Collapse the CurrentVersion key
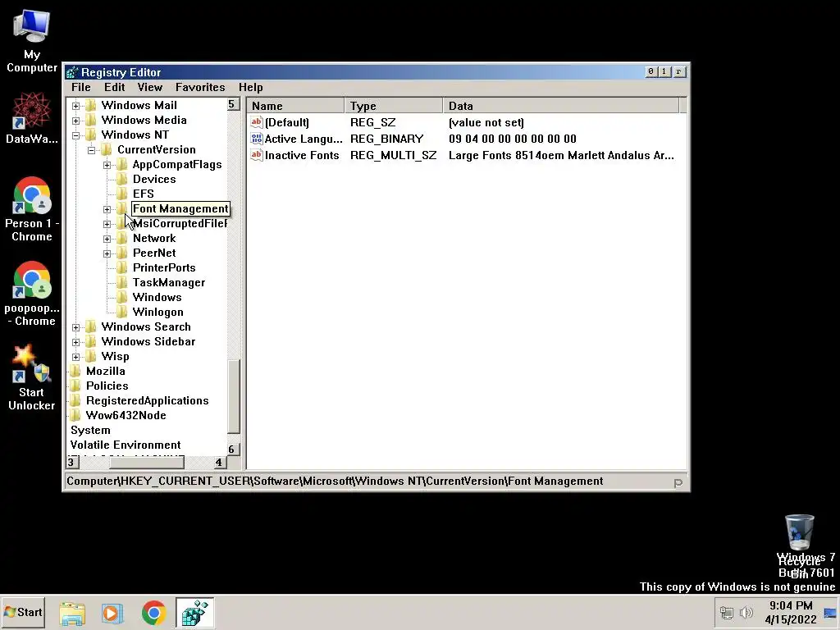The image size is (840, 630). (x=92, y=151)
